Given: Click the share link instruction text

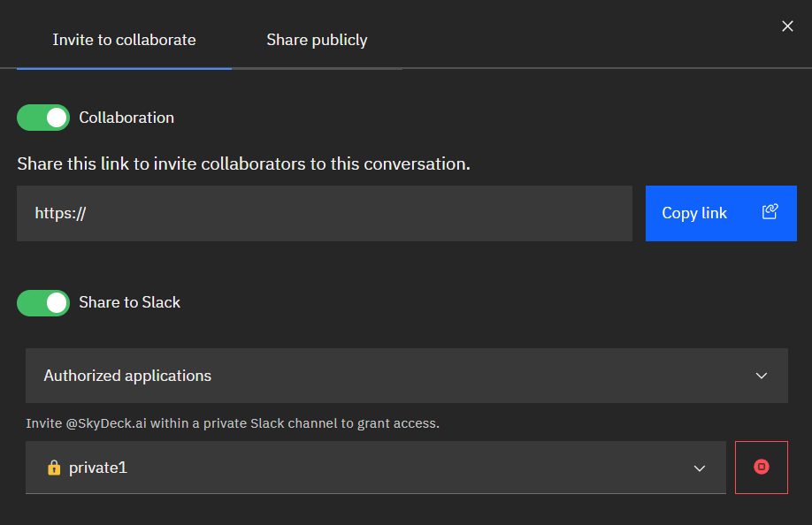Looking at the screenshot, I should pyautogui.click(x=243, y=164).
